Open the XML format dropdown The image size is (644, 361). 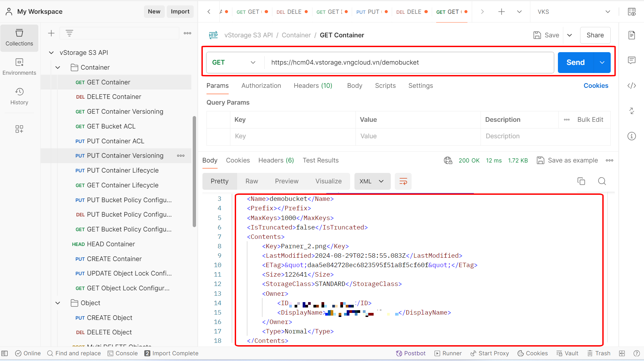(x=372, y=181)
